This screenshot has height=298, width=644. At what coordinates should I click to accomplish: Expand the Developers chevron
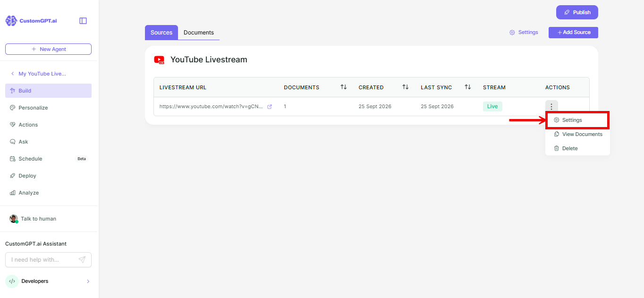point(88,281)
